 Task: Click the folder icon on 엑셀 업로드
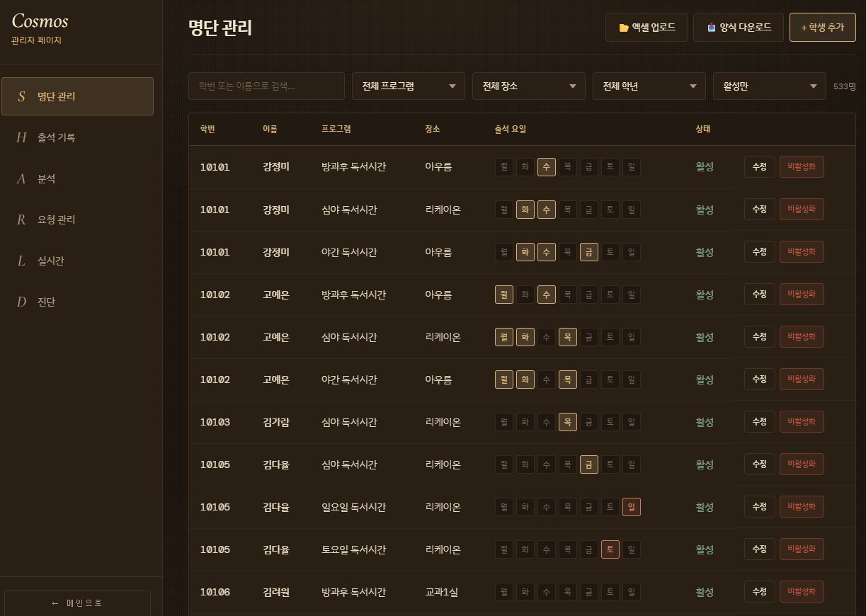(x=624, y=28)
